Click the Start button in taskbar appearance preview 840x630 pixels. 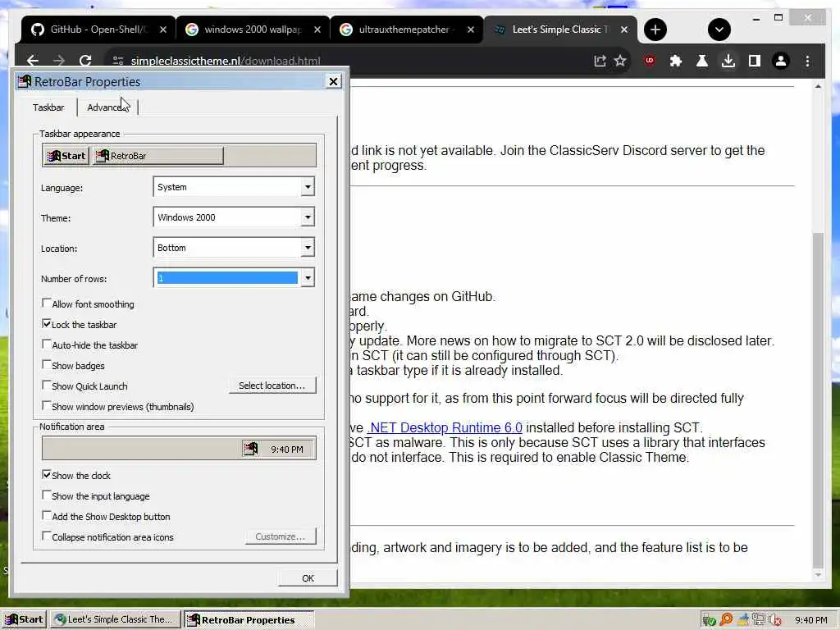point(66,156)
